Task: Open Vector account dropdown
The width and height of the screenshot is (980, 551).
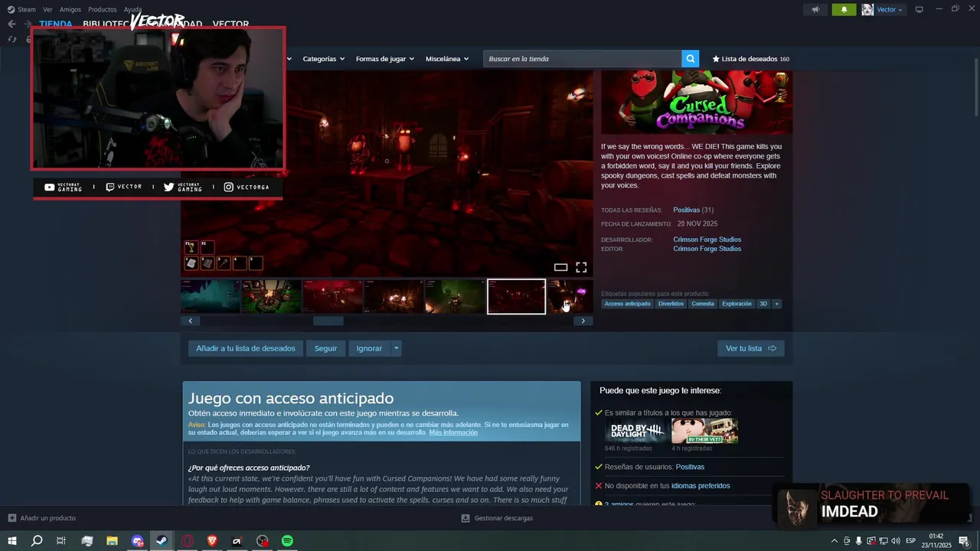Action: (x=890, y=10)
